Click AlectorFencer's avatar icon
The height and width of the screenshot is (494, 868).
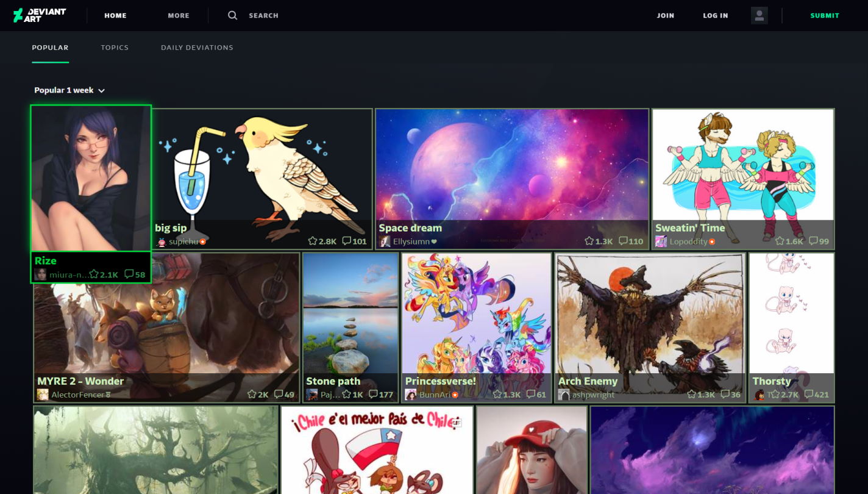click(x=43, y=395)
